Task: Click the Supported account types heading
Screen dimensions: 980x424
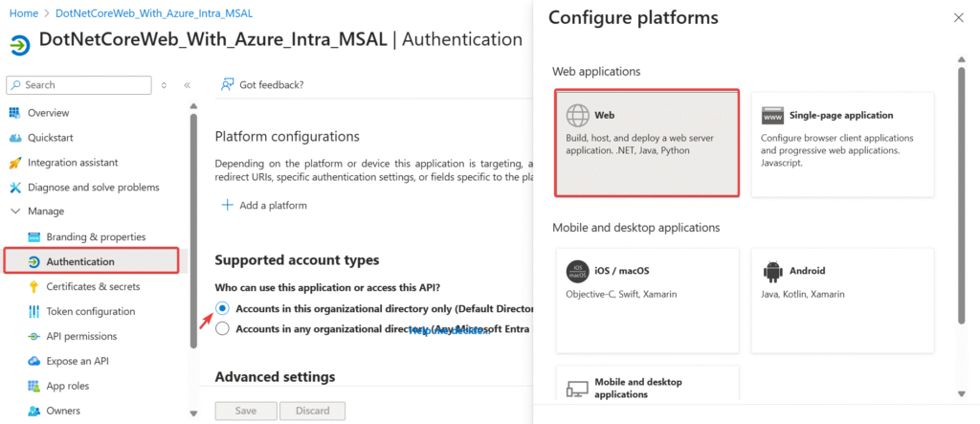Action: click(297, 259)
